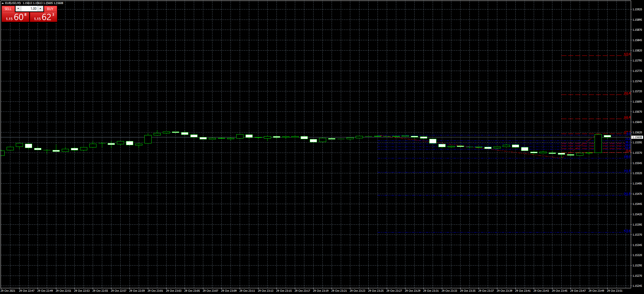The image size is (644, 294).
Task: Collapse the one-click trading panel triangle
Action: pos(3,3)
